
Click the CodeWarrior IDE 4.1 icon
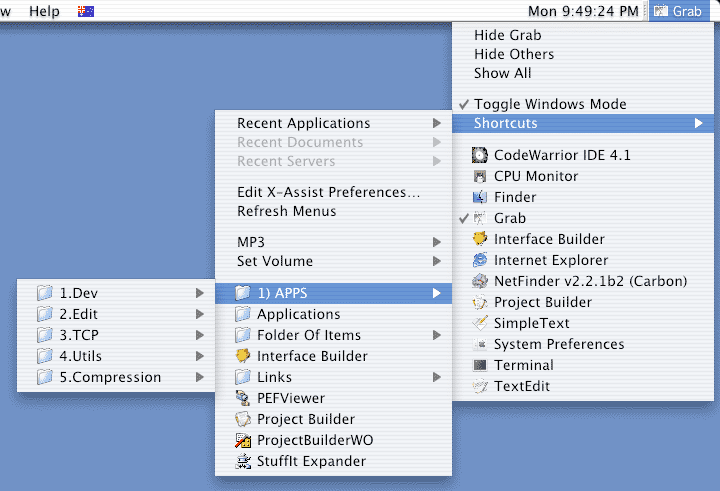coord(478,155)
